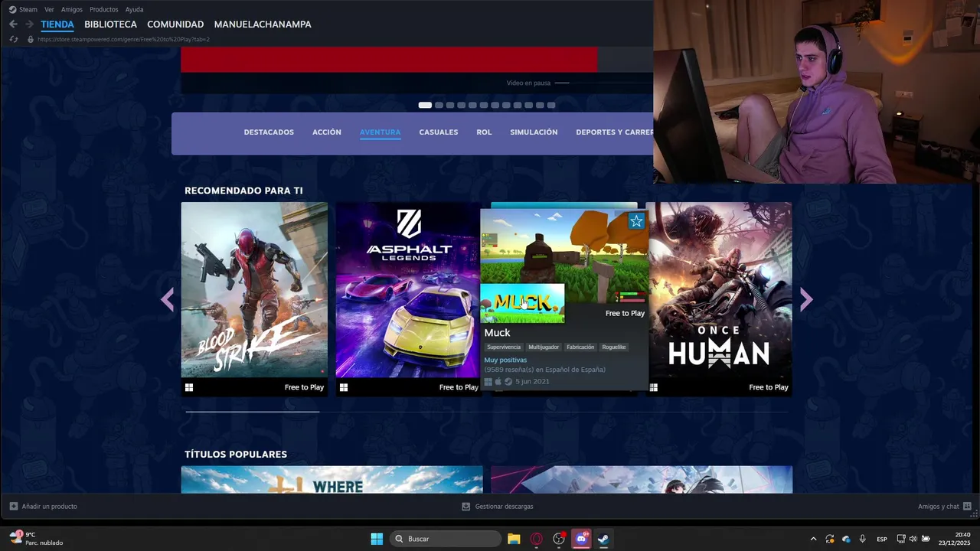Select the ACCIÓN genre tab
The image size is (980, 551).
[x=327, y=132]
